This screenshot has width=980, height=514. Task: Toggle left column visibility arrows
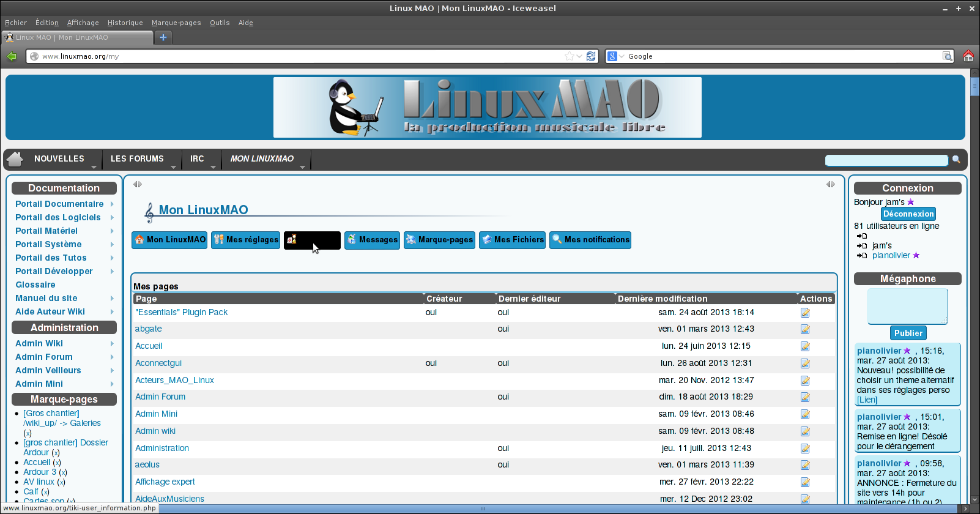138,184
